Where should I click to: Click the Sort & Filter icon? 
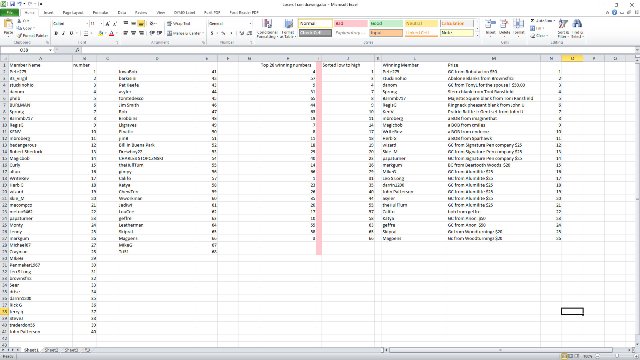(x=563, y=28)
